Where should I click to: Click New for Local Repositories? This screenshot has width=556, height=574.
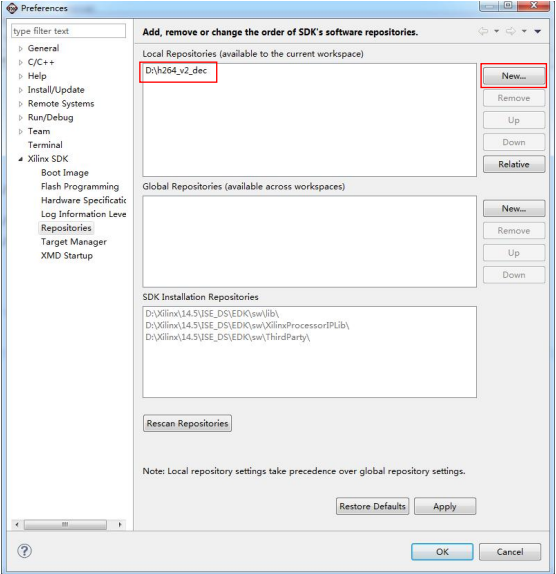(x=514, y=76)
